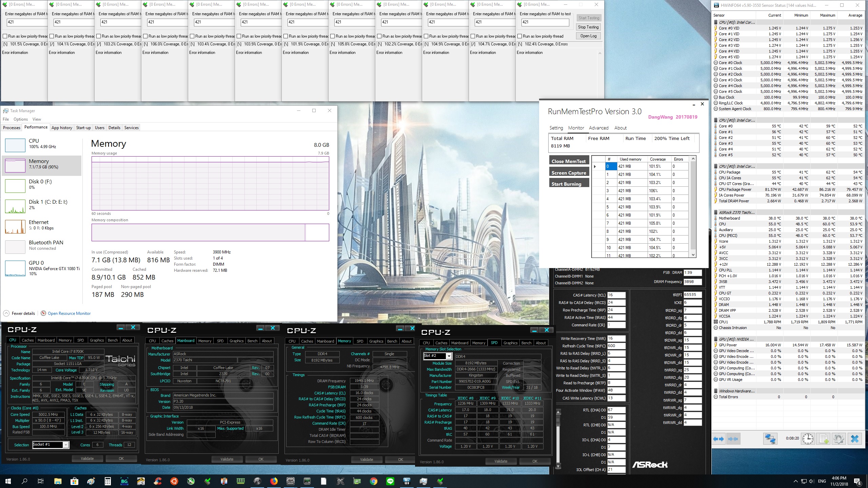Open Task View on taskbar
The image size is (868, 488).
(41, 481)
